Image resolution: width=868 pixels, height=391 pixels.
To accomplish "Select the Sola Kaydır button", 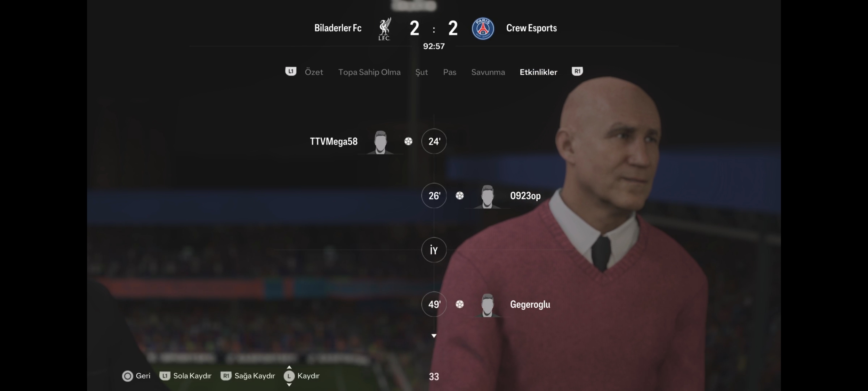I will tap(185, 376).
